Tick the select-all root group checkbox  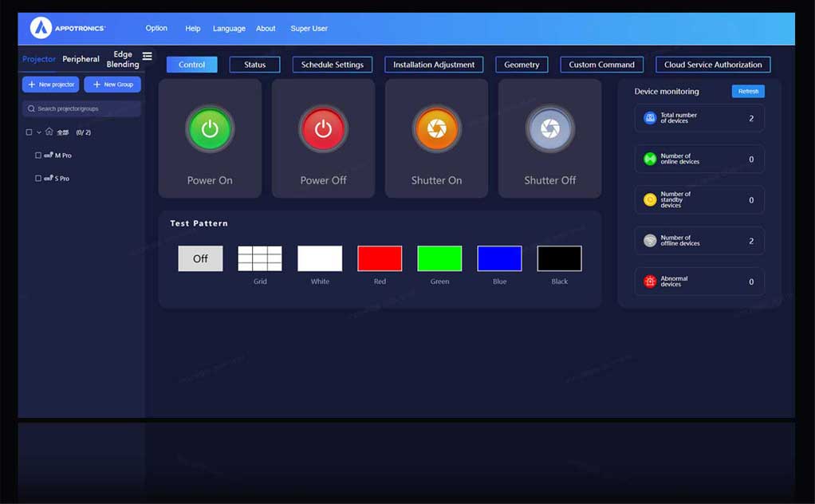tap(29, 132)
